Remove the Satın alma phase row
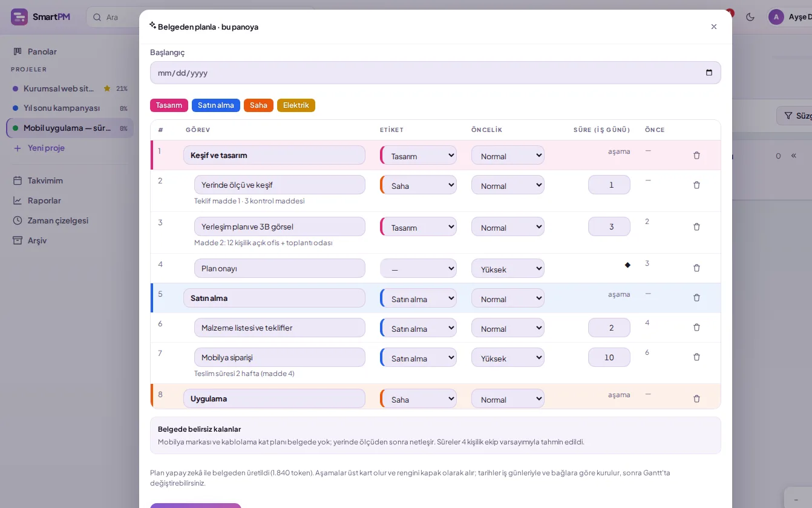The image size is (812, 508). point(696,298)
